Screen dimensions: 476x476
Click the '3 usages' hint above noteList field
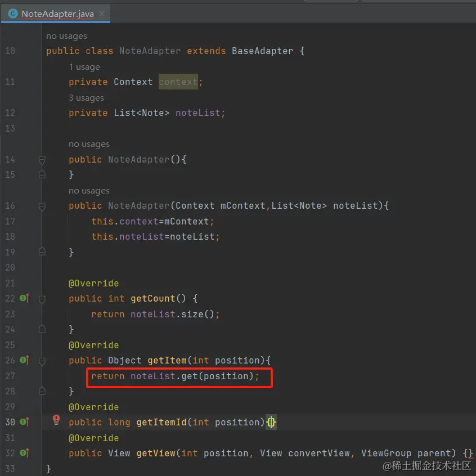86,98
